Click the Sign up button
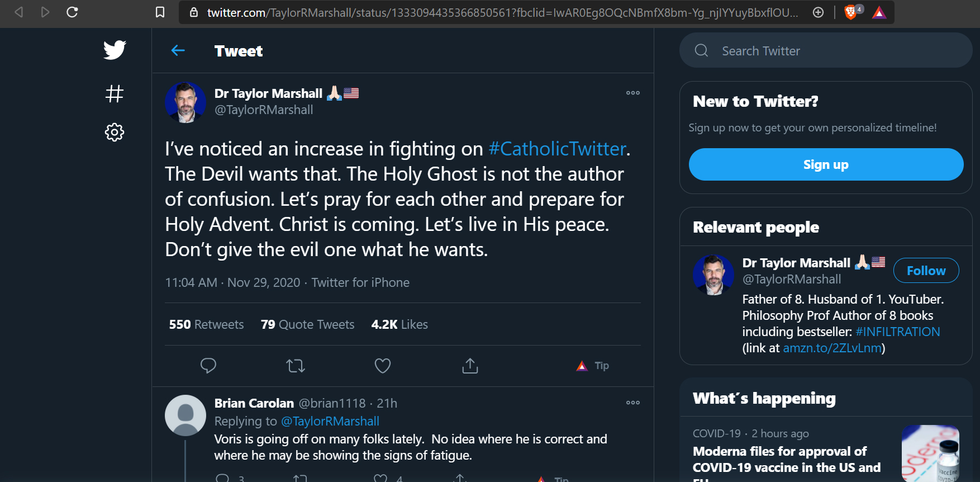Image resolution: width=980 pixels, height=482 pixels. coord(826,164)
